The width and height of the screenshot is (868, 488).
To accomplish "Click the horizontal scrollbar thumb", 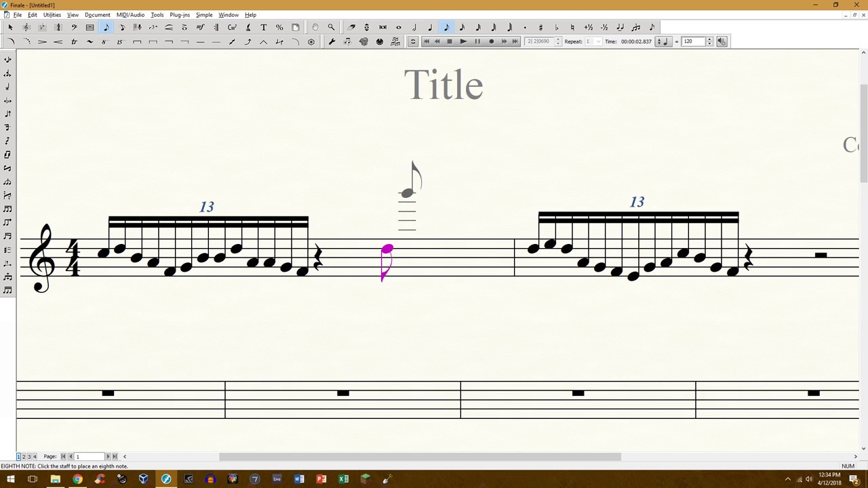I will click(420, 457).
